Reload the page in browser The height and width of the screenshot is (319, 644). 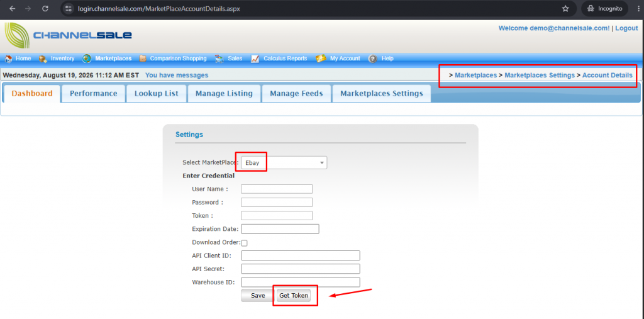point(45,8)
